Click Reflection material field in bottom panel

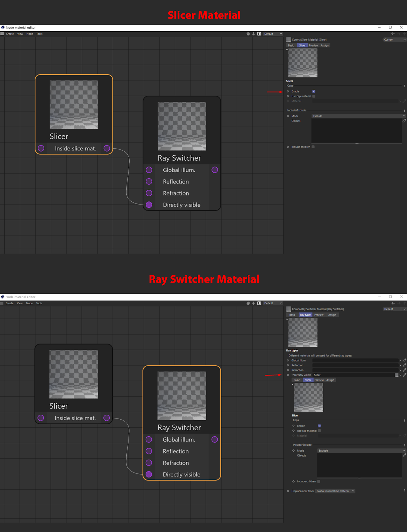pos(355,365)
